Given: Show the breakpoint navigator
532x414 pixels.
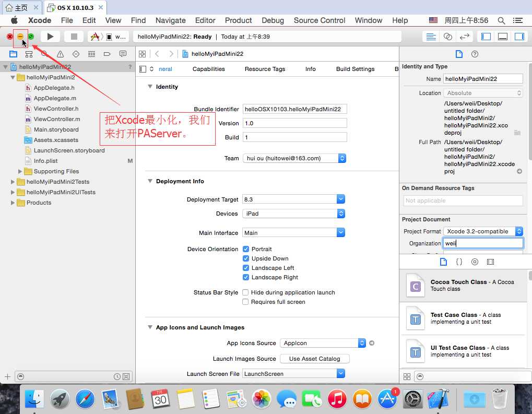Looking at the screenshot, I should tap(107, 54).
